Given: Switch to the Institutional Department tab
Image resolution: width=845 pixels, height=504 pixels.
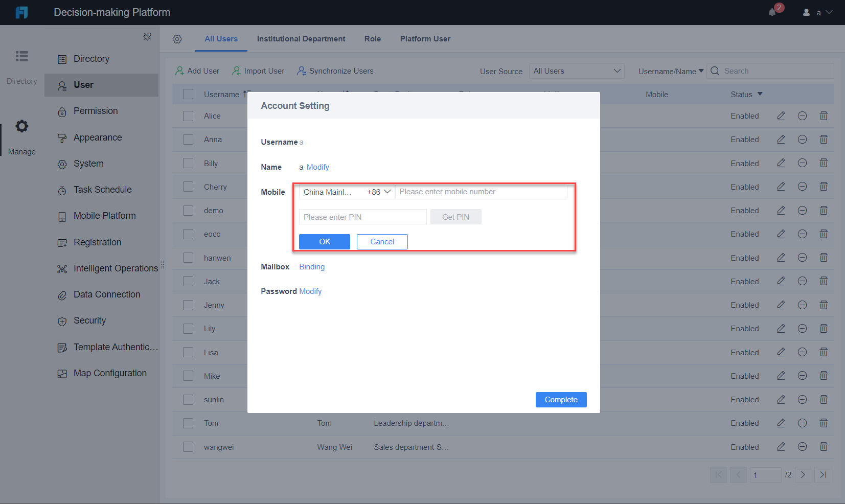Looking at the screenshot, I should (x=301, y=39).
